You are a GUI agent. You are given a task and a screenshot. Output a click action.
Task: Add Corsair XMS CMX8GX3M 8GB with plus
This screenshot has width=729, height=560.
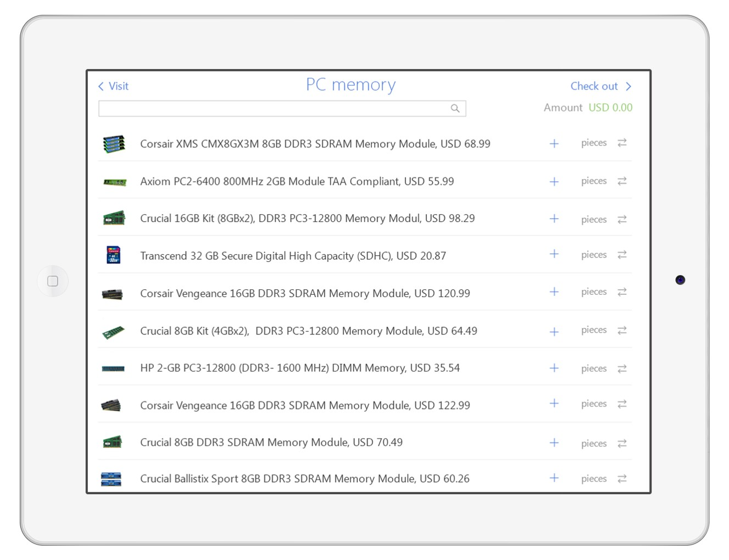pos(554,143)
